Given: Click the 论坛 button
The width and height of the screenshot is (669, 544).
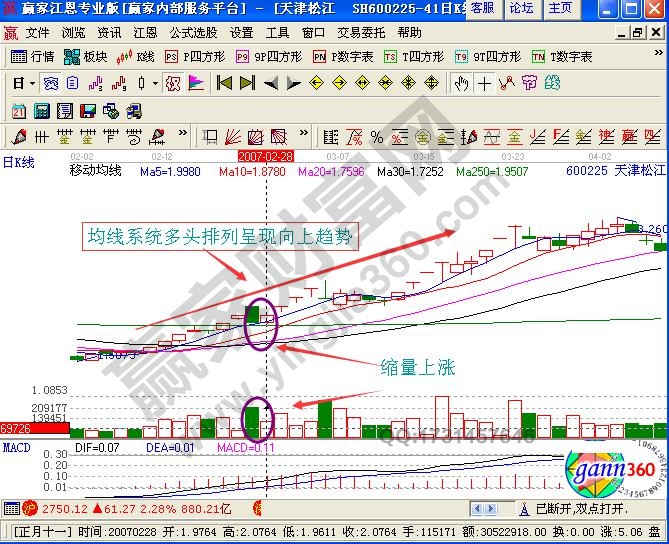Looking at the screenshot, I should [521, 8].
